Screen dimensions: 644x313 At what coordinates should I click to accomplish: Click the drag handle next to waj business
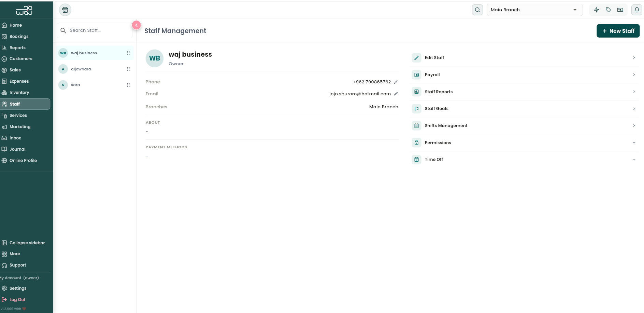[128, 53]
